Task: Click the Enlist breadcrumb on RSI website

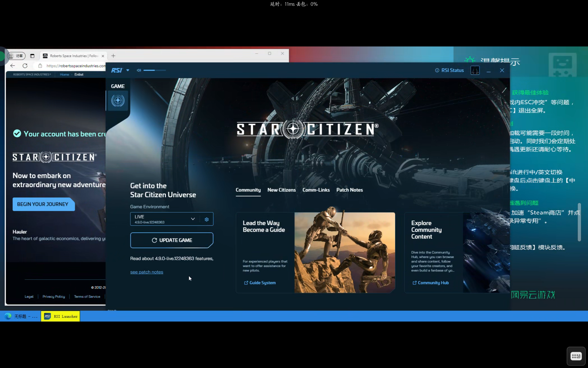Action: pos(79,75)
